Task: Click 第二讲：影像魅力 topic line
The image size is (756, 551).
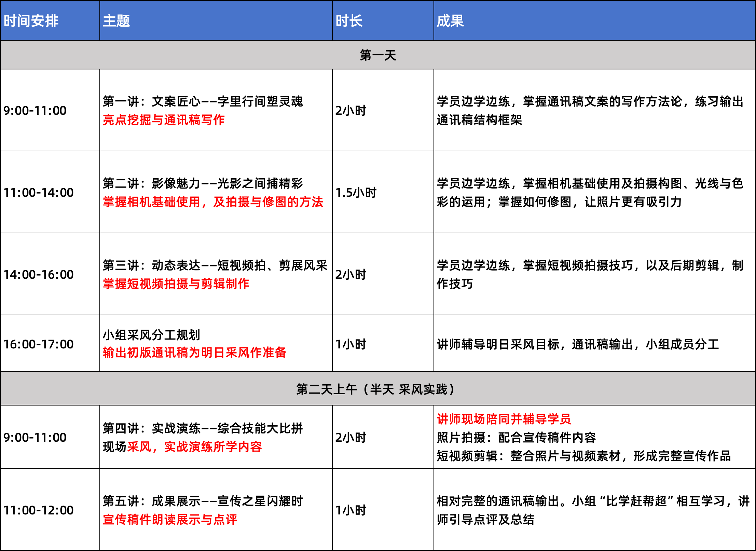Action: coord(203,183)
